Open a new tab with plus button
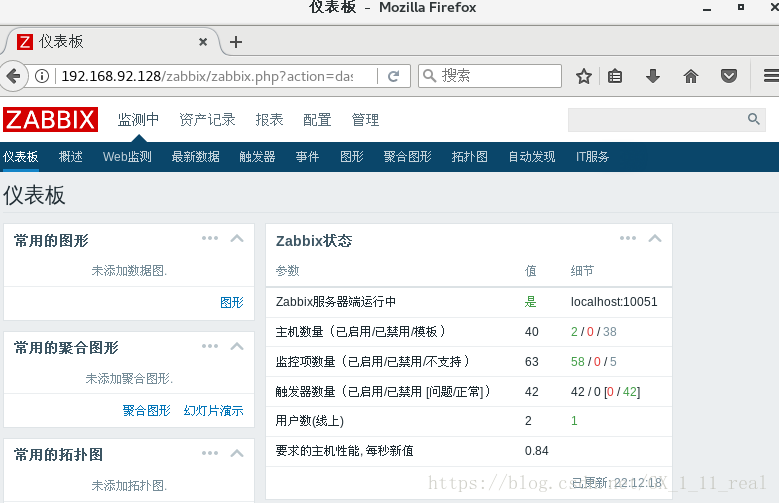779x503 pixels. pyautogui.click(x=236, y=42)
